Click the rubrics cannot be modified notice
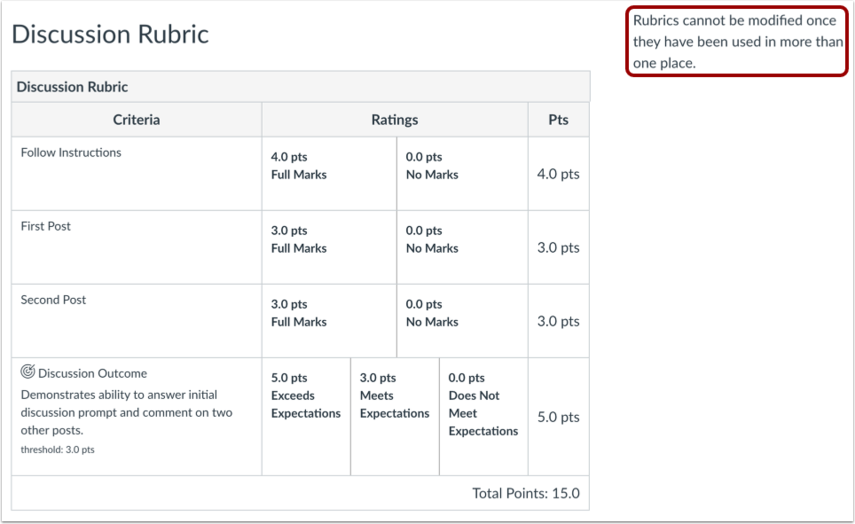855x524 pixels. tap(737, 41)
